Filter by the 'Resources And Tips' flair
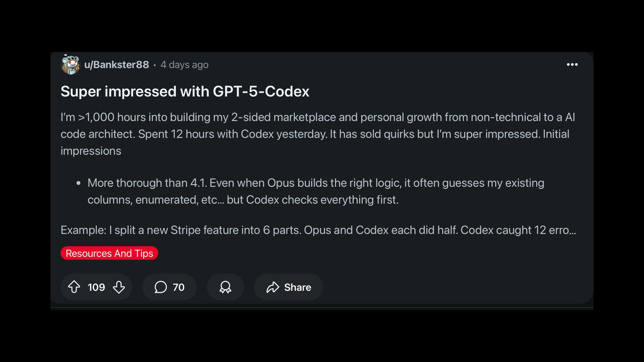Image resolution: width=644 pixels, height=362 pixels. (x=109, y=253)
